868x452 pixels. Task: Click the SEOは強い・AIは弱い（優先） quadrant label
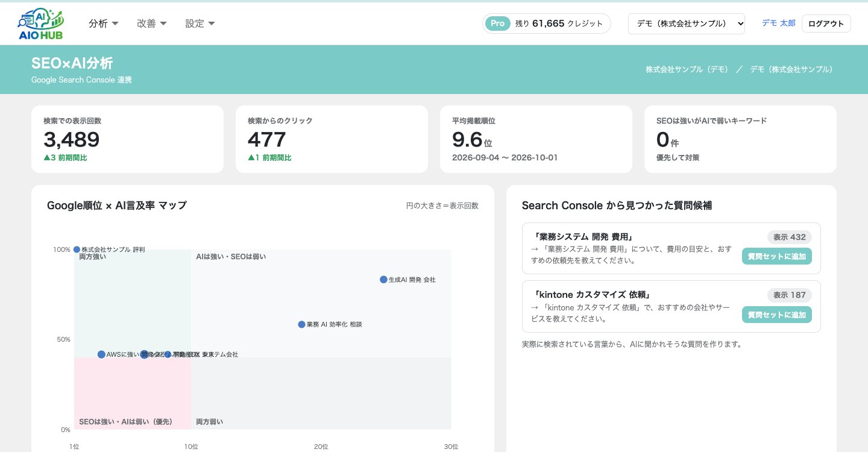click(125, 422)
